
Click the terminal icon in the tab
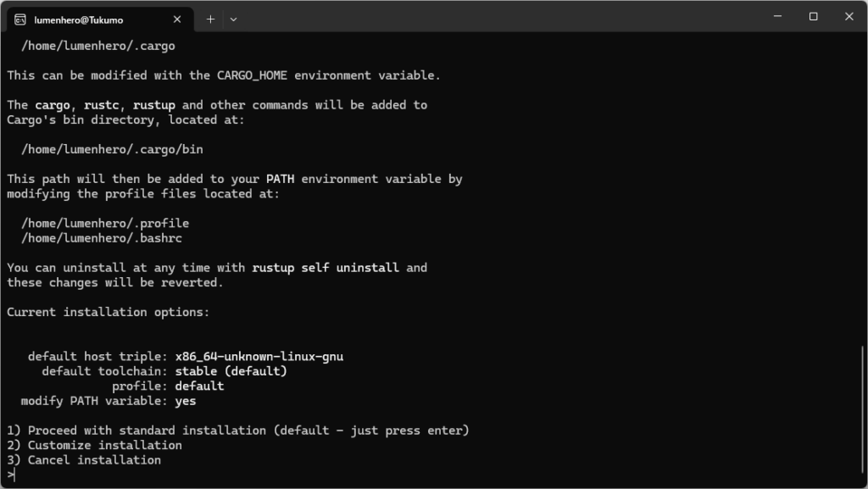pos(20,19)
